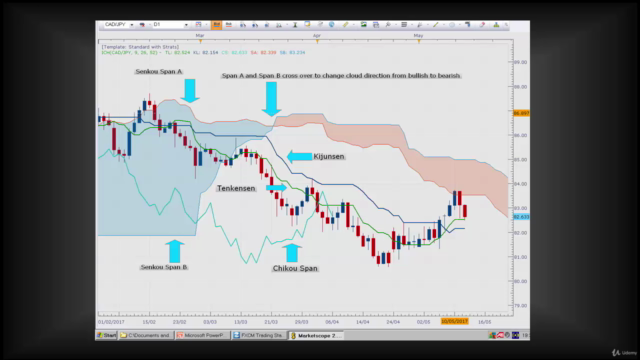Click the blue 82.633 current price label
Viewport: 640px width, 360px height.
pyautogui.click(x=521, y=217)
